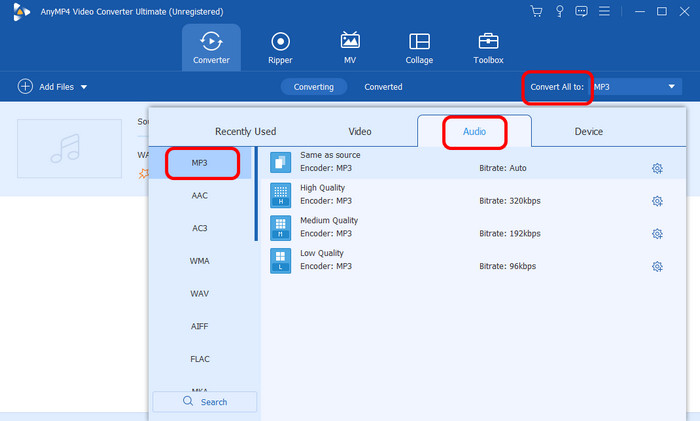Click the AnyMP4 app logo
The image size is (700, 421).
pyautogui.click(x=21, y=12)
